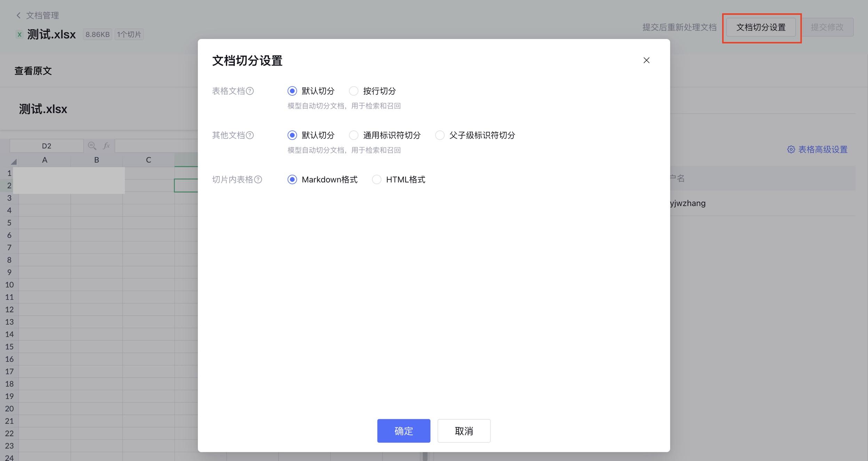Click help icon next to 其他文档
Image resolution: width=868 pixels, height=461 pixels.
click(250, 135)
